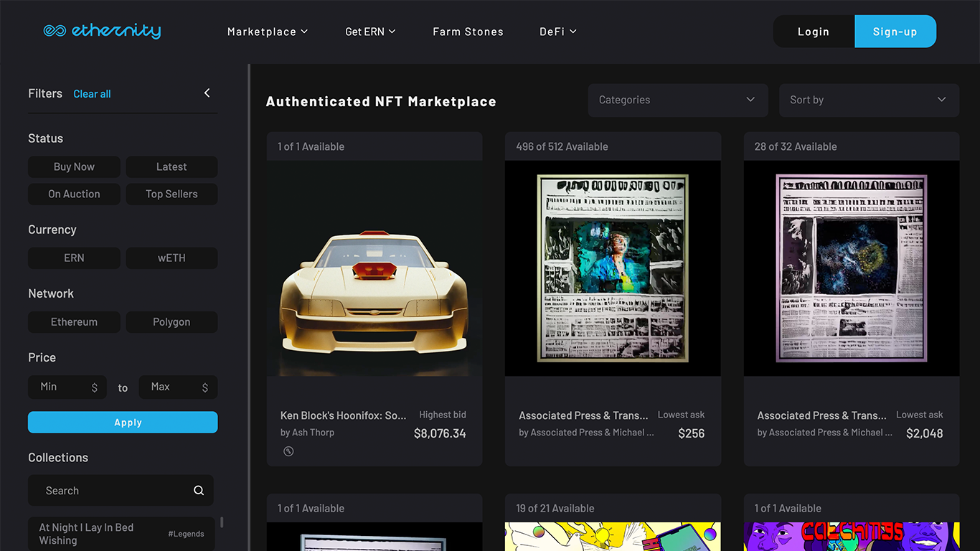Screen dimensions: 980x551
Task: Select At Night I Lay In Bed Wishing collection
Action: 121,534
